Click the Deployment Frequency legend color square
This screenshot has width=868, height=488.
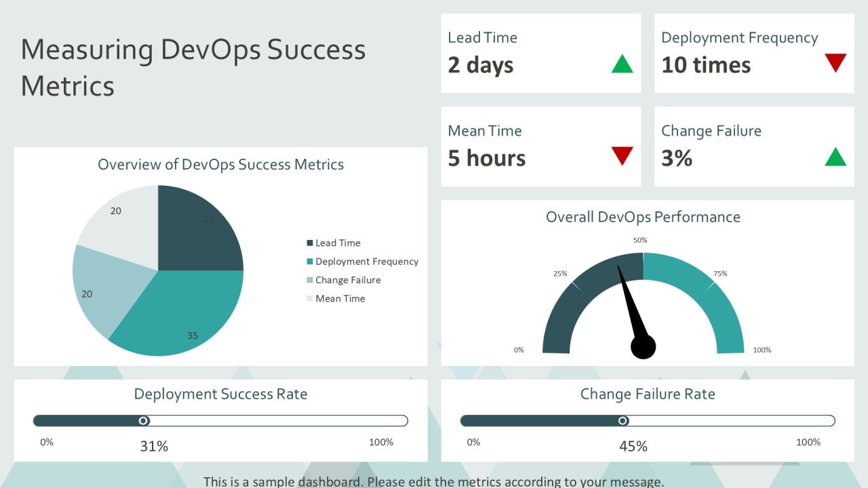(x=310, y=262)
